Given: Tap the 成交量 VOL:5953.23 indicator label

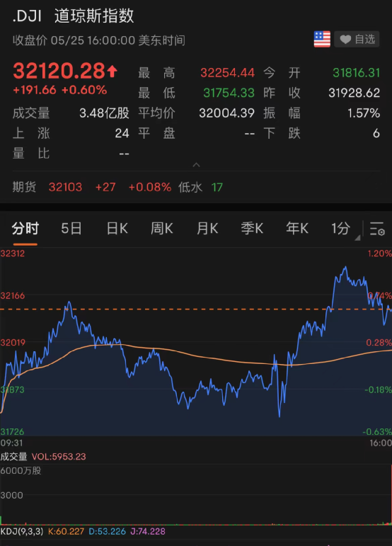Looking at the screenshot, I should 43,457.
